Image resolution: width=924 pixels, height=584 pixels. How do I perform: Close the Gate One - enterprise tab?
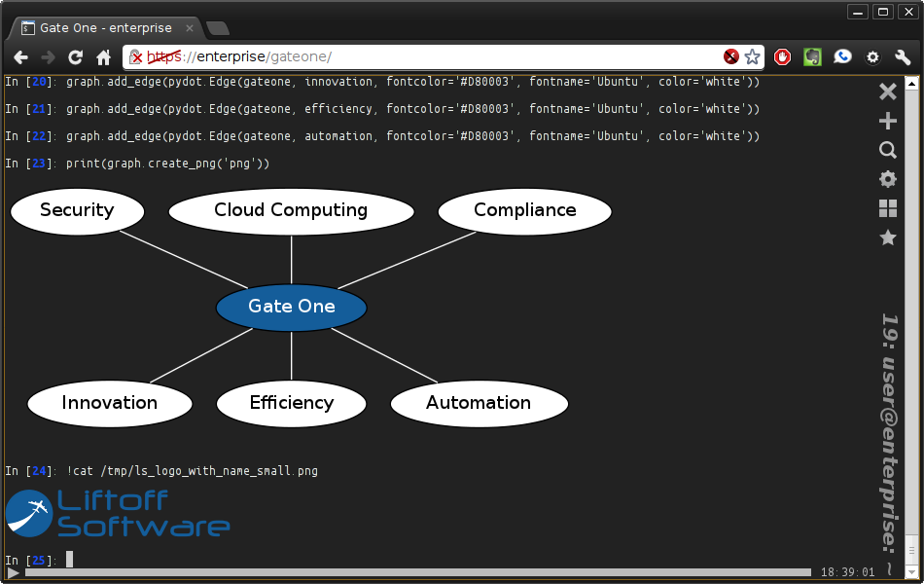click(189, 27)
